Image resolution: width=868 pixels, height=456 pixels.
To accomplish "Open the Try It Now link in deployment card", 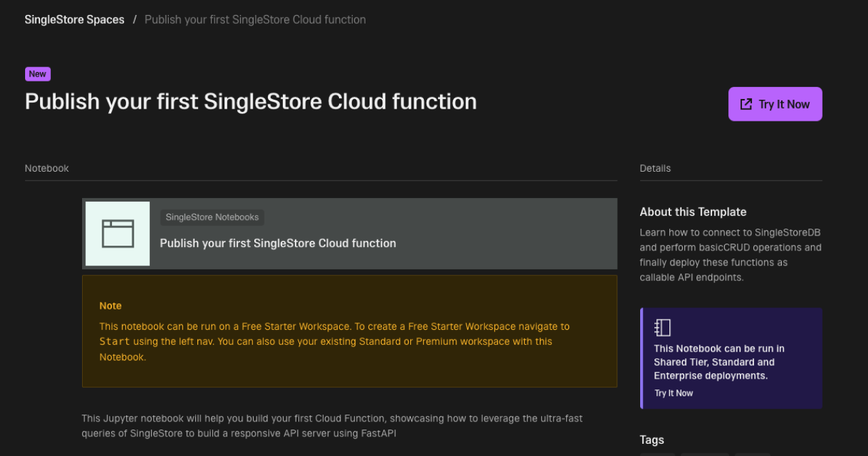I will (673, 392).
